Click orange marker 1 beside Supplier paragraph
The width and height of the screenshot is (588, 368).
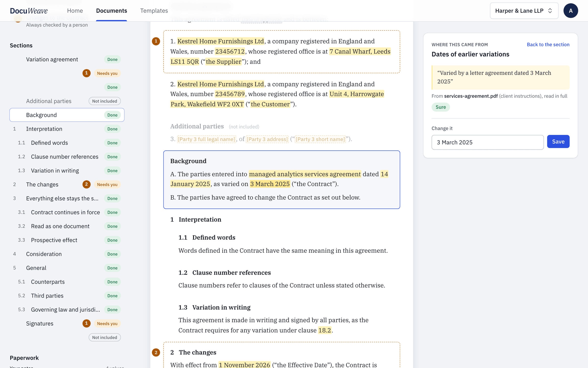click(x=156, y=41)
